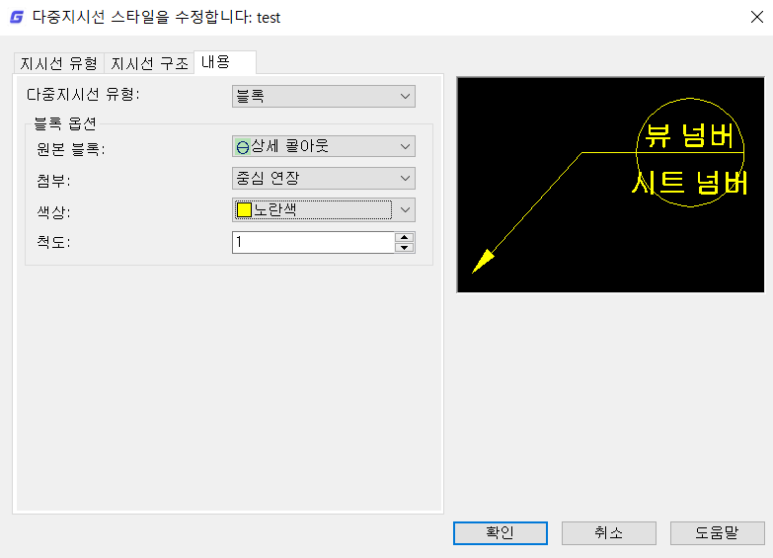Open the 다중지시선 유형 dropdown showing 블록

click(323, 96)
